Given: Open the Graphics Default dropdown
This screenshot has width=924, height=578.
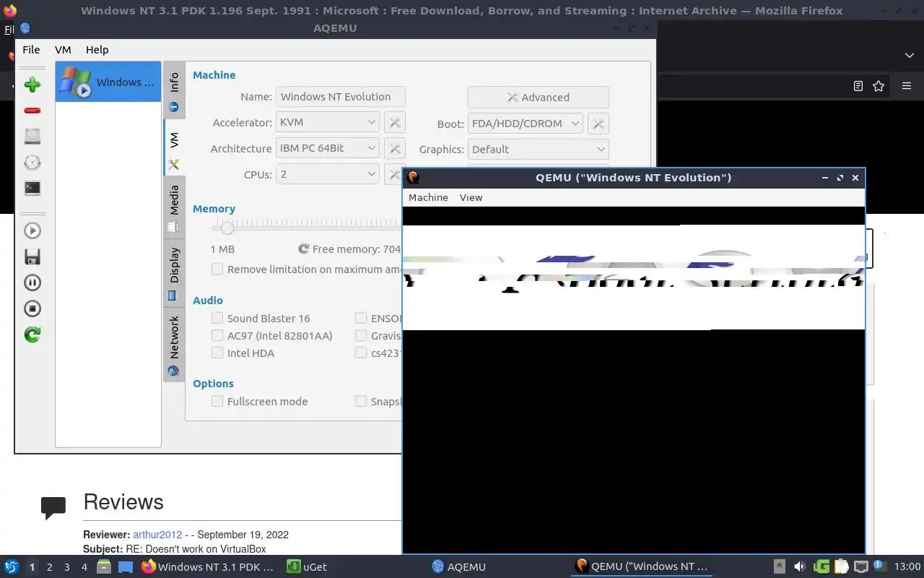Looking at the screenshot, I should [x=539, y=150].
